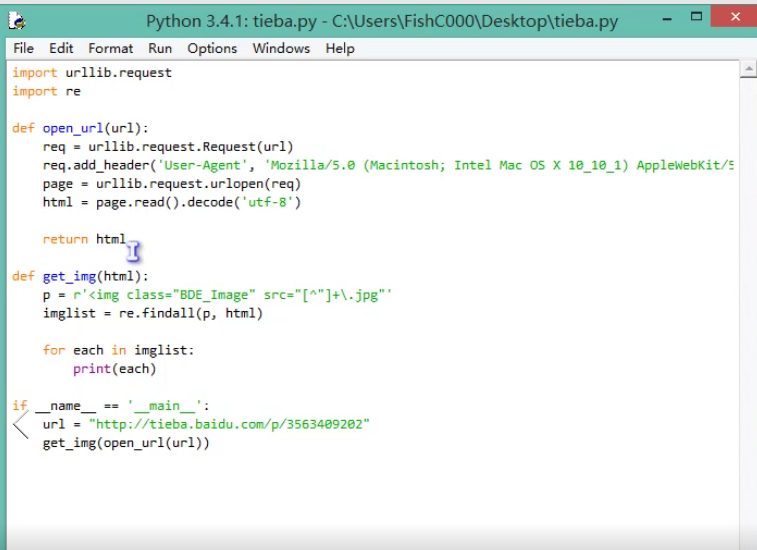Screen dimensions: 757x550
Task: Click the scroll up arrow on vertical scrollbar
Action: [748, 69]
